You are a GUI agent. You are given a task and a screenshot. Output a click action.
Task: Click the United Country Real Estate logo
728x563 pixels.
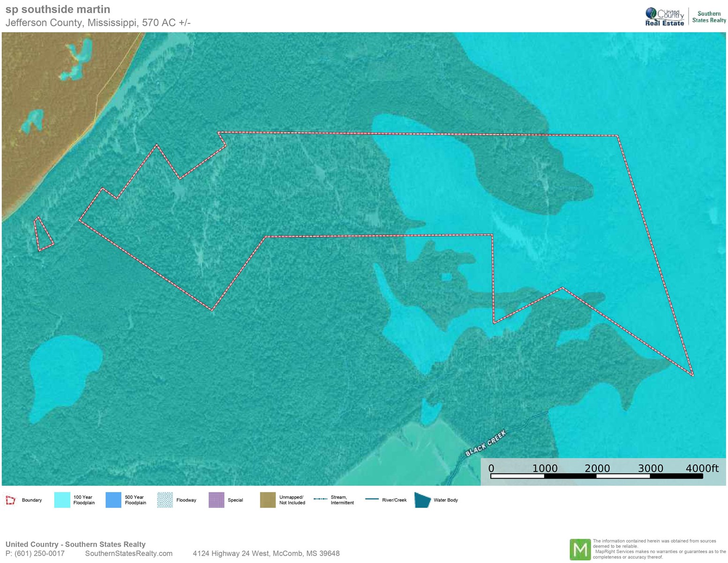664,17
